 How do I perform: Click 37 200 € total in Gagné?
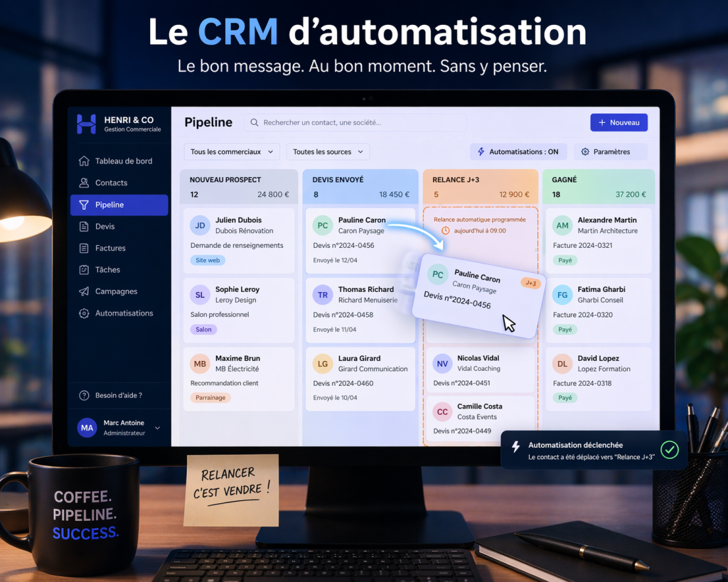(x=631, y=195)
